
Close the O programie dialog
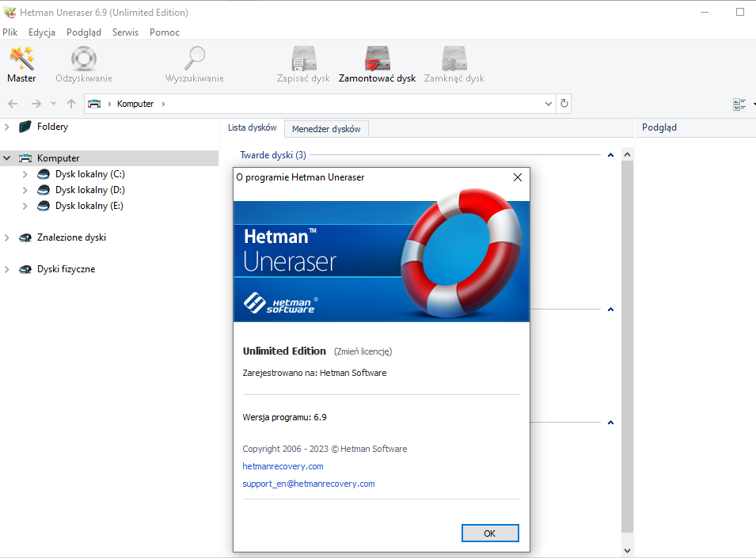518,177
